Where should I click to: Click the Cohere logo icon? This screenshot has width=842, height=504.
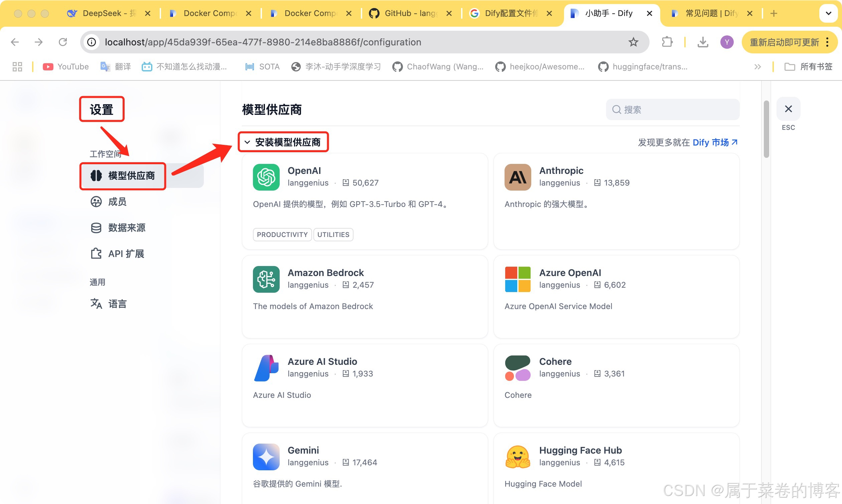[x=517, y=368]
